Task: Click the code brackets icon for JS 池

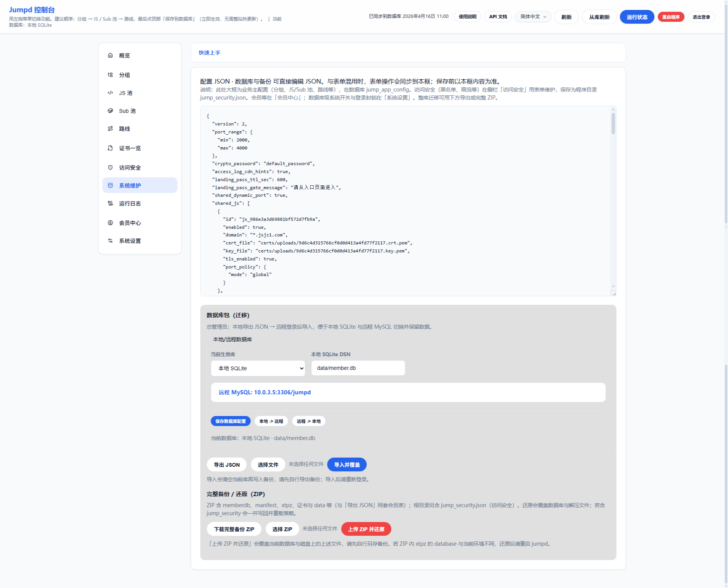Action: (110, 93)
